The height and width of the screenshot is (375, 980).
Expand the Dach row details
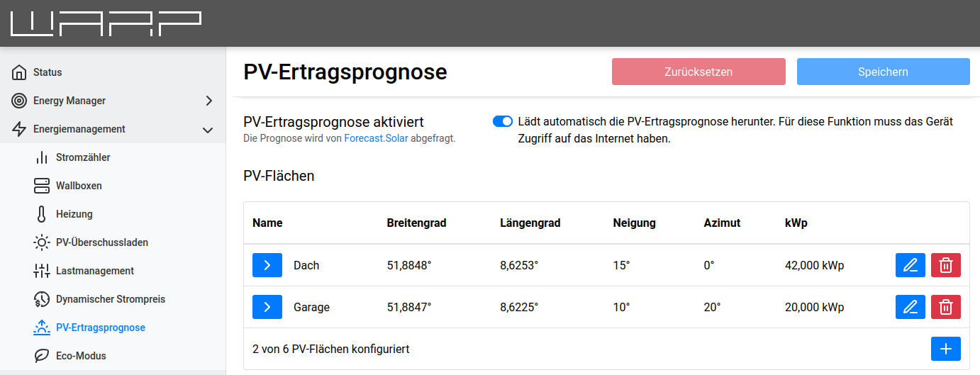click(x=267, y=266)
